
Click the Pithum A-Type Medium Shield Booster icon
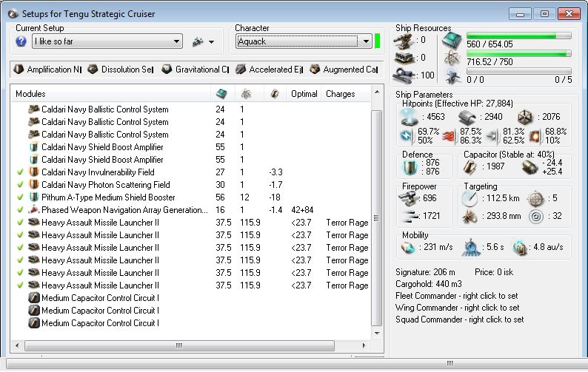pos(34,197)
